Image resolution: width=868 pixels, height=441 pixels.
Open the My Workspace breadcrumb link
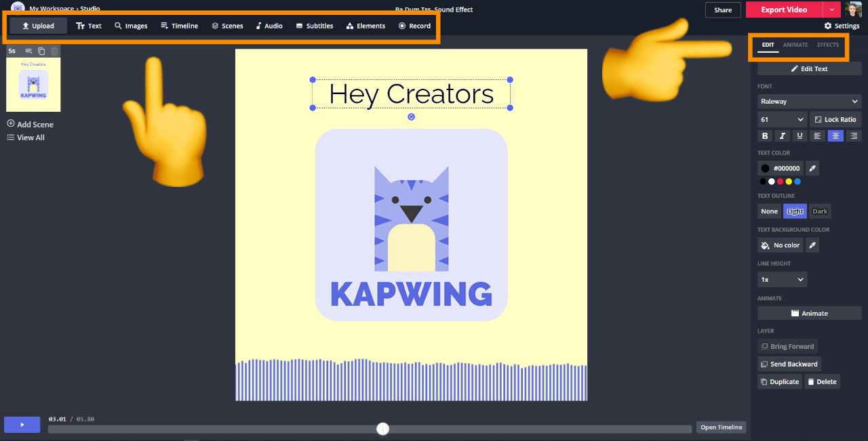(52, 9)
